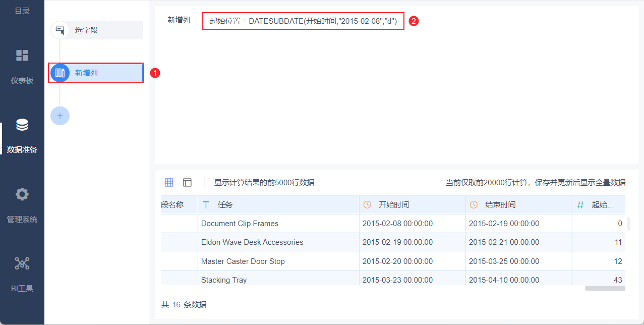
Task: Click end time 2015-03-25 00:00:00 cell
Action: tap(519, 261)
